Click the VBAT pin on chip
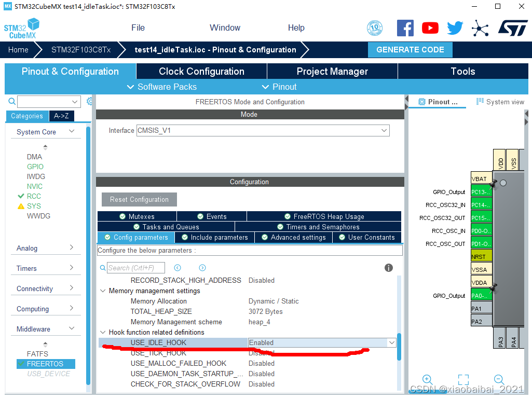 (481, 178)
